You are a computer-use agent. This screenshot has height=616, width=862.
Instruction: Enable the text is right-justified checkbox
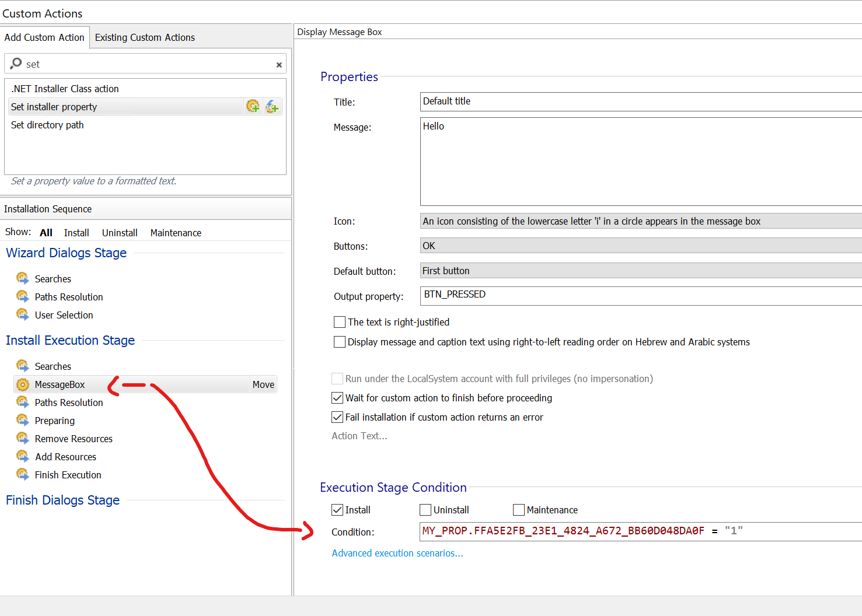point(340,322)
